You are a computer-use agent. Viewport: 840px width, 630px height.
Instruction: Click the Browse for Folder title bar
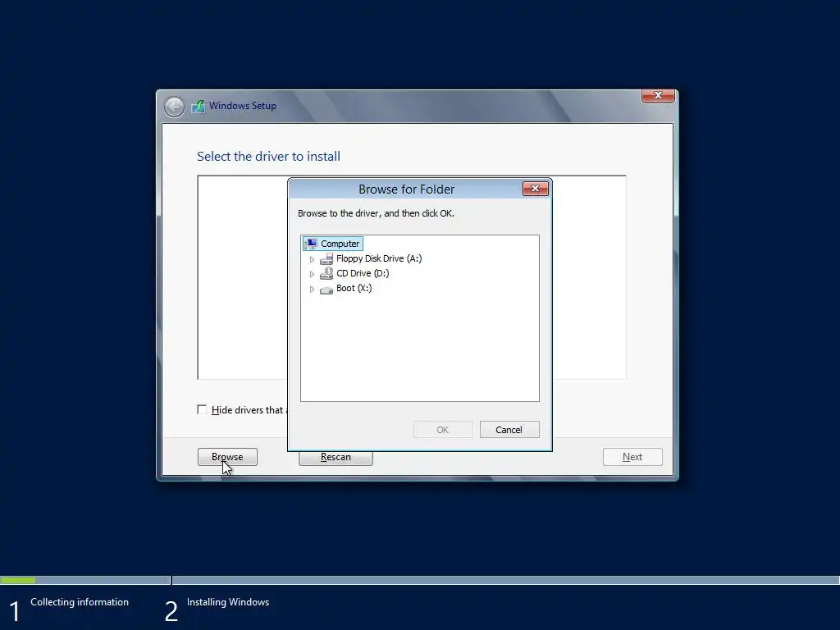(x=405, y=189)
